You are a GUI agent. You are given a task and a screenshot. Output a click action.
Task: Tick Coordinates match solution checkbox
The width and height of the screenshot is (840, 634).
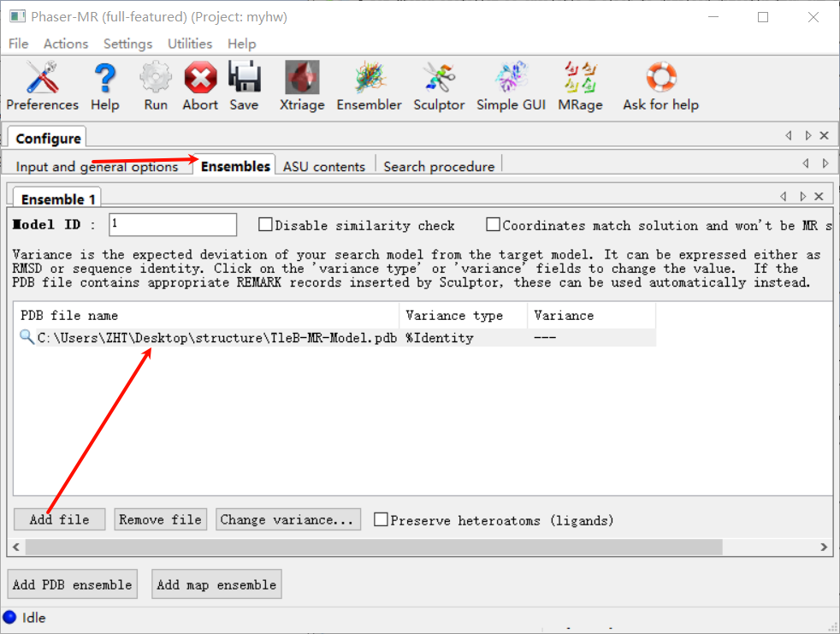pyautogui.click(x=493, y=224)
